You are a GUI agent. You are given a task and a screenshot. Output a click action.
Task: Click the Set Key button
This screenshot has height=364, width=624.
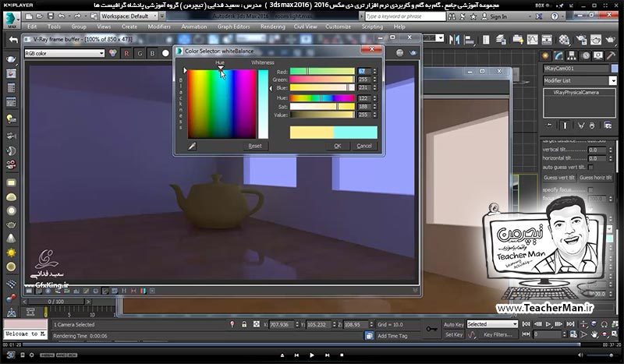point(454,334)
